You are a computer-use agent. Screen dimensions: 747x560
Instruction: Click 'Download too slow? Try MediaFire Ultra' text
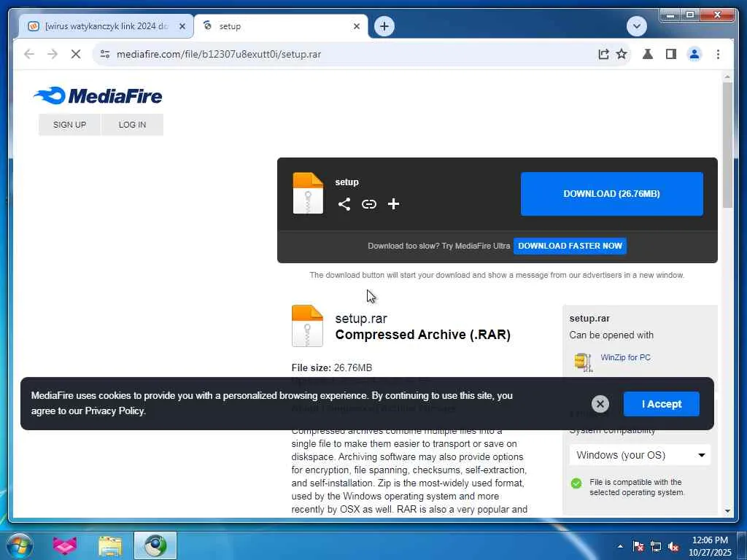pyautogui.click(x=438, y=246)
